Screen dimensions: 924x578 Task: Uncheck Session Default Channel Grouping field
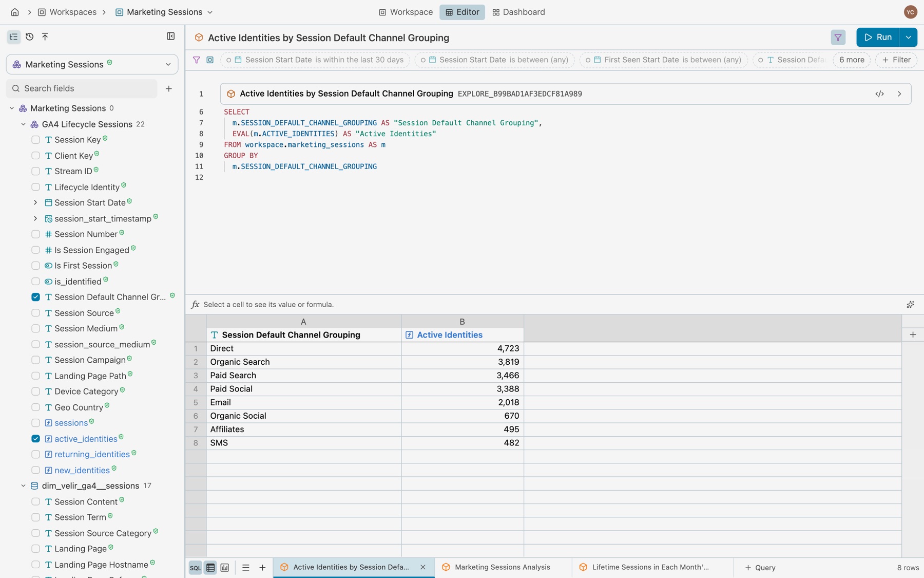(35, 297)
